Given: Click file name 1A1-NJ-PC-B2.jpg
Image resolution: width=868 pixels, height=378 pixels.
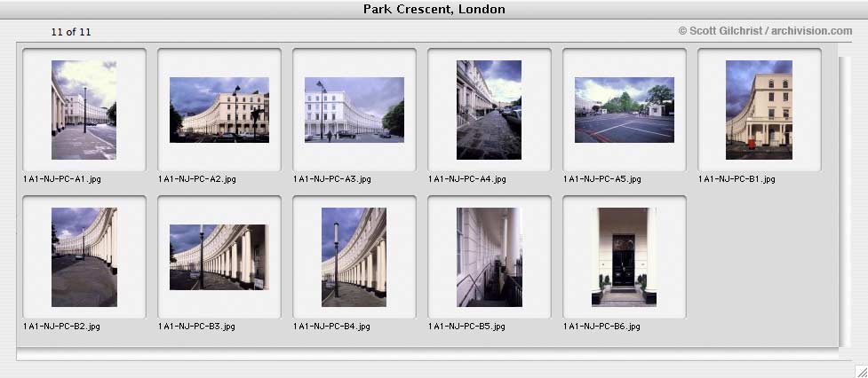Looking at the screenshot, I should (61, 327).
